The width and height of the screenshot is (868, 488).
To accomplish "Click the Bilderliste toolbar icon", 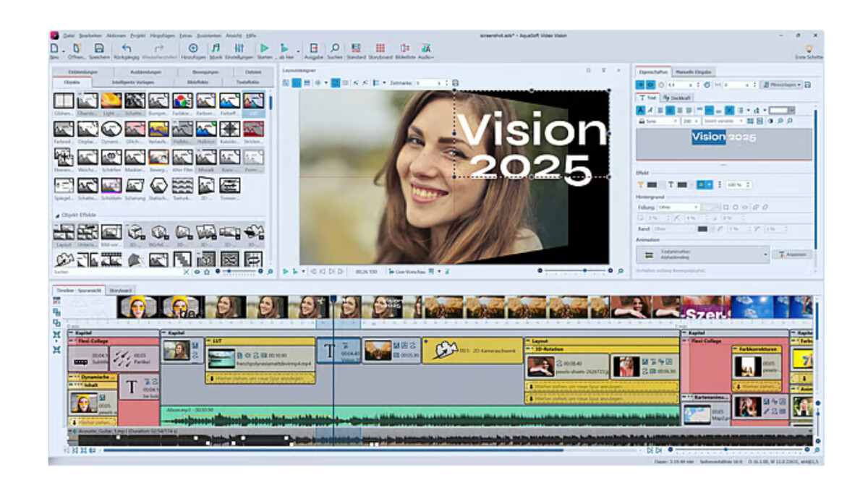I will tap(403, 47).
